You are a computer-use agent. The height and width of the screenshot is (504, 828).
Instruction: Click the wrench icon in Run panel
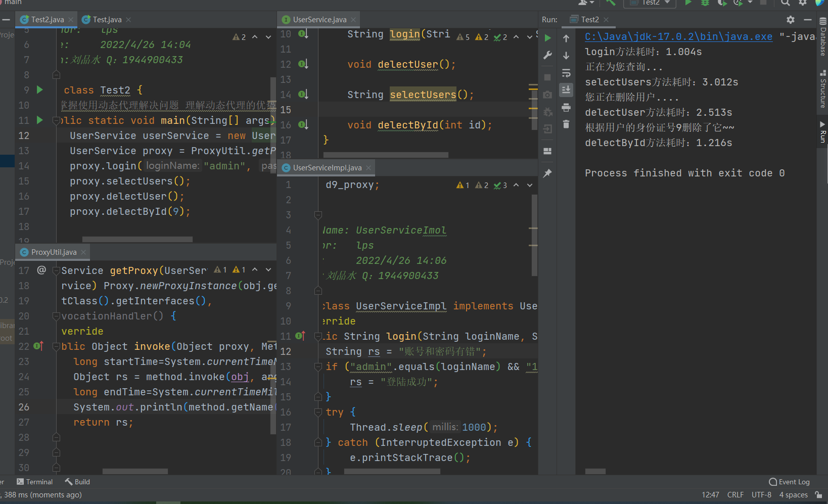click(x=547, y=55)
